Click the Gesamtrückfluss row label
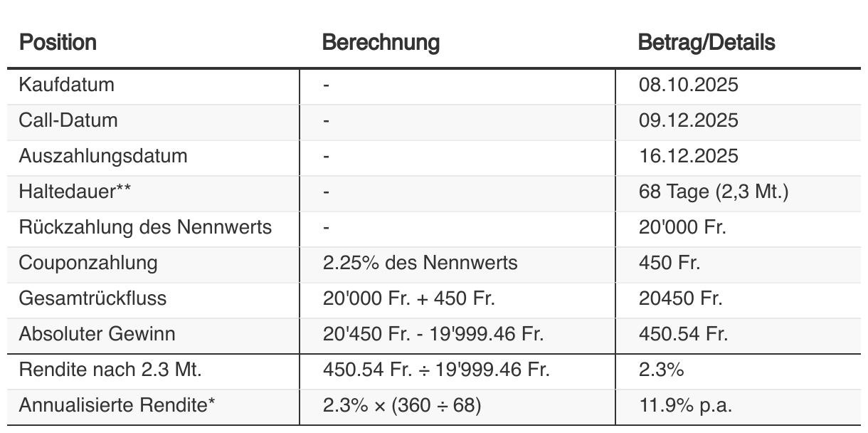 click(92, 298)
